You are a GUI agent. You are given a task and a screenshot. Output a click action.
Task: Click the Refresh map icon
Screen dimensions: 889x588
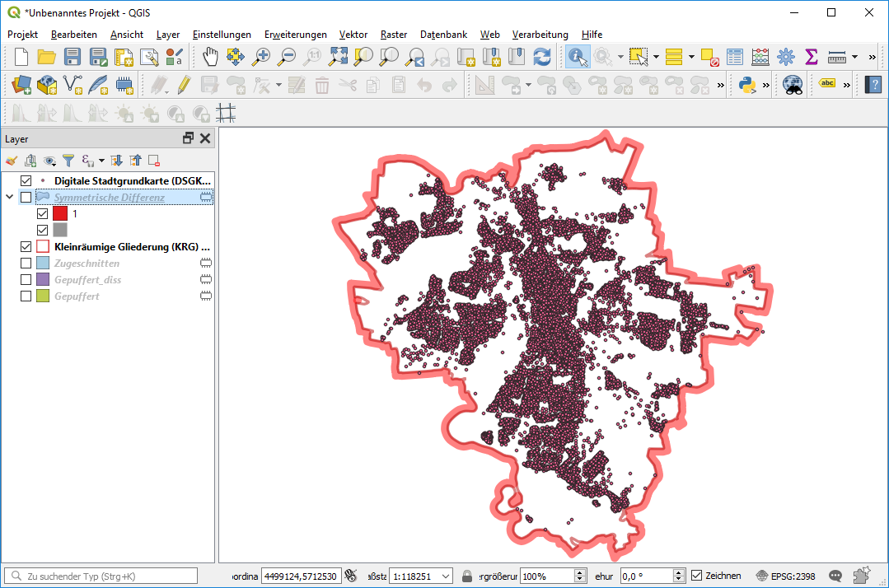[541, 57]
